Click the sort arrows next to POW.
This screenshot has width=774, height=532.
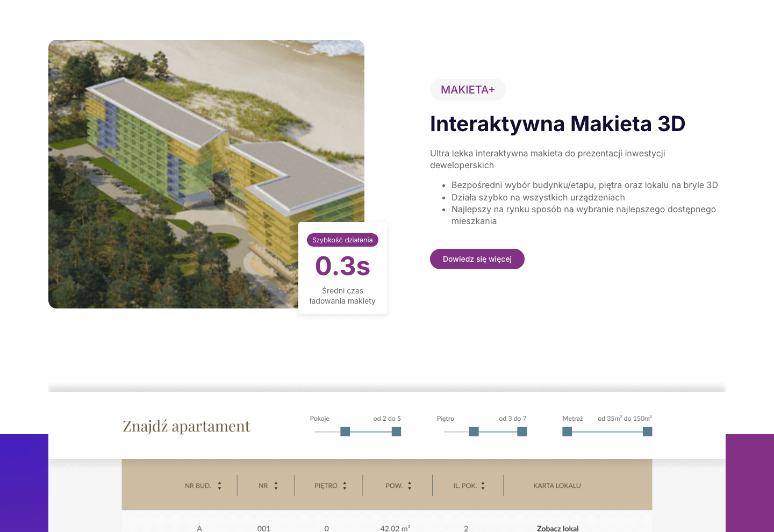pyautogui.click(x=410, y=486)
